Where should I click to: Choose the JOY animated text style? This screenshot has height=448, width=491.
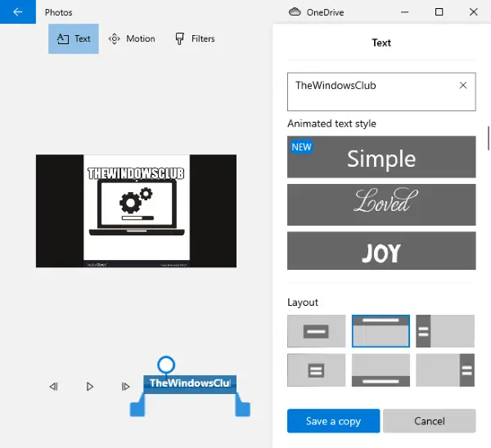tap(381, 251)
